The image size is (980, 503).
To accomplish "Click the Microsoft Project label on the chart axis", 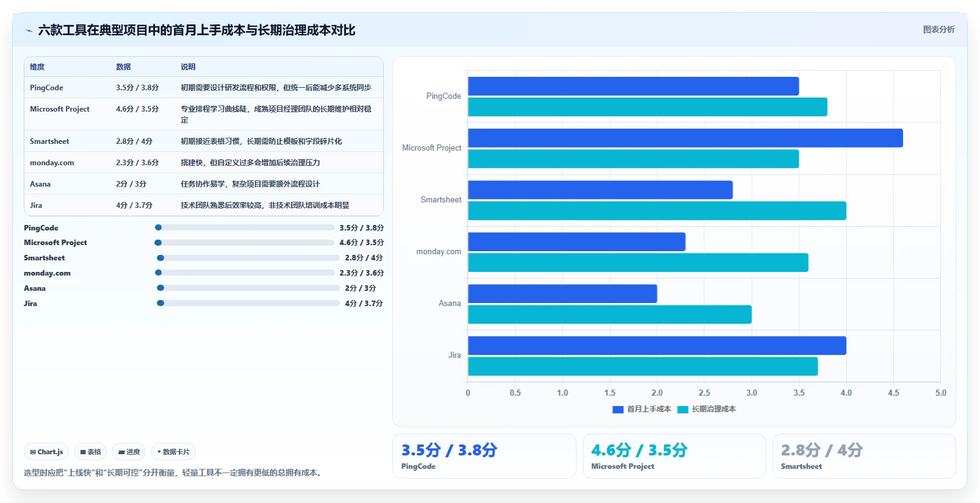I will [431, 148].
